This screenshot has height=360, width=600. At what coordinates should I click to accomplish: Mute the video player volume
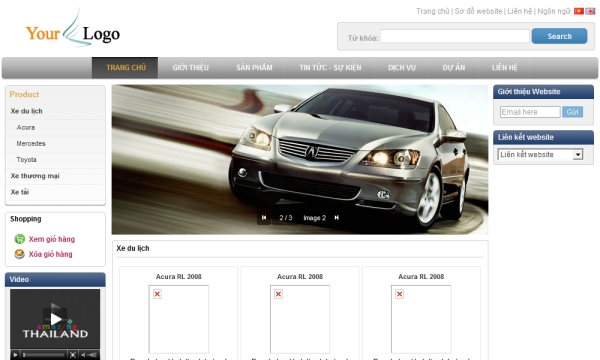click(x=83, y=355)
